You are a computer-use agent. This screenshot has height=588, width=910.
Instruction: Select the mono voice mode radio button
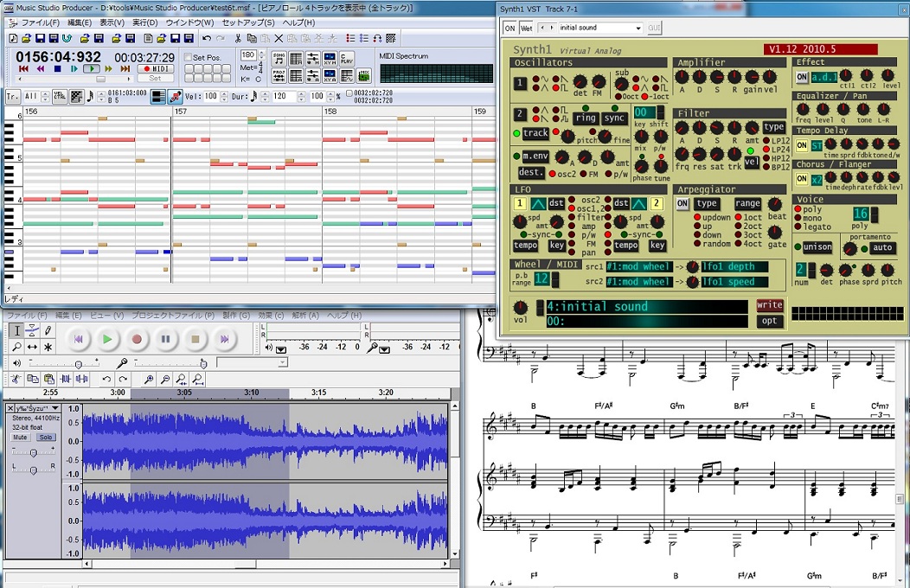(798, 219)
